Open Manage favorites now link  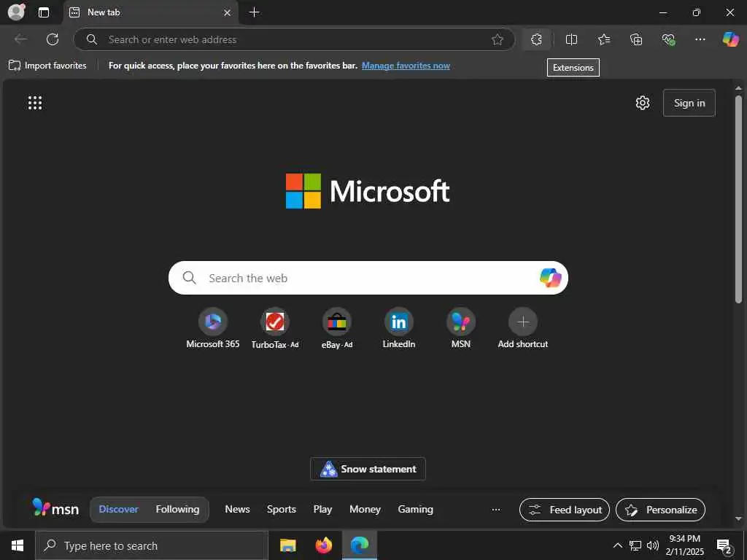point(406,66)
